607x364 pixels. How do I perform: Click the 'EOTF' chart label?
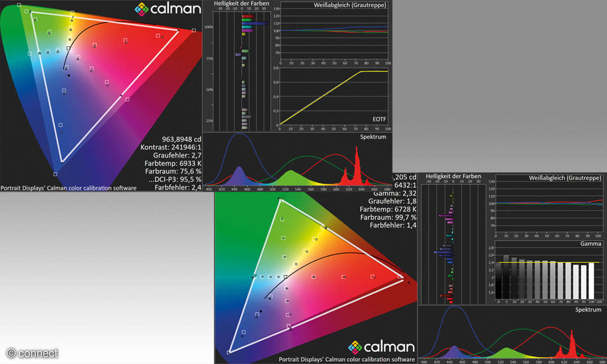pos(380,119)
